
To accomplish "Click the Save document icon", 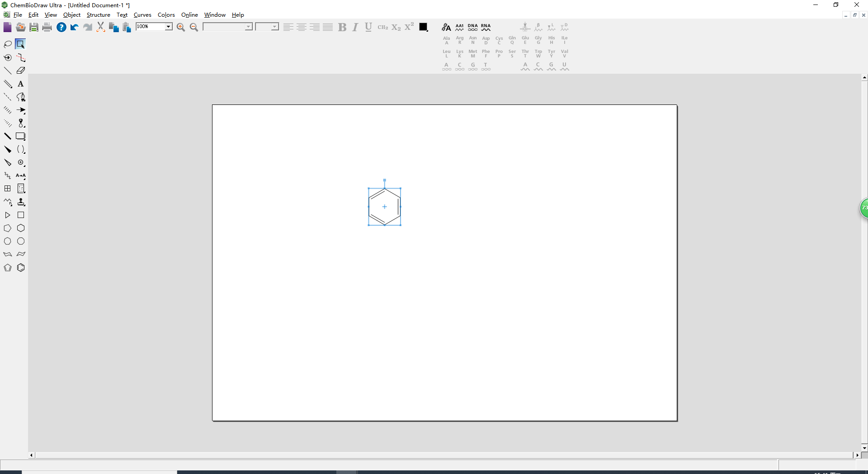I will pyautogui.click(x=34, y=27).
